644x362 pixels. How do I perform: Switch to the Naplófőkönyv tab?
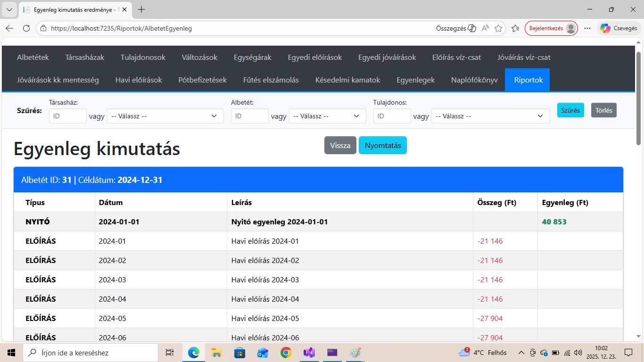coord(474,80)
